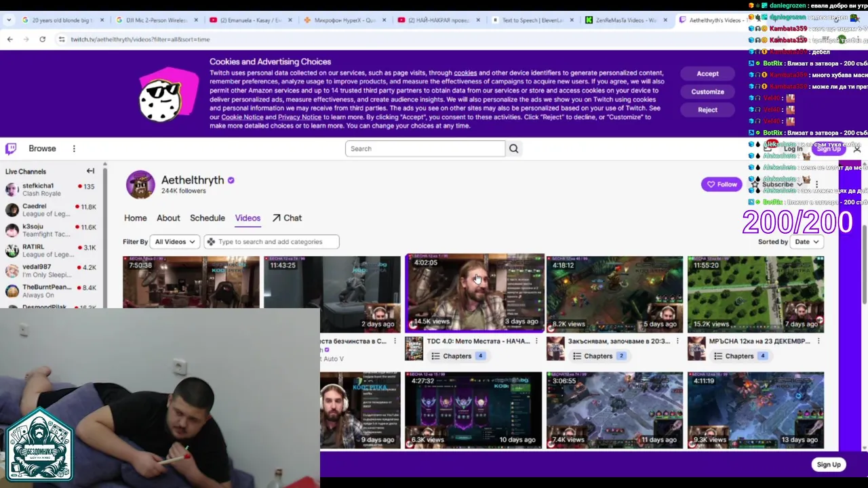Collapse the Live Channels sidebar arrow
The height and width of the screenshot is (488, 868).
coord(90,171)
